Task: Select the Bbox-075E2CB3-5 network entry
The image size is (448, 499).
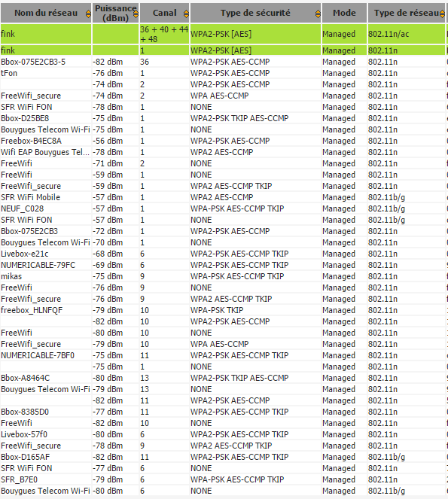Action: [224, 62]
